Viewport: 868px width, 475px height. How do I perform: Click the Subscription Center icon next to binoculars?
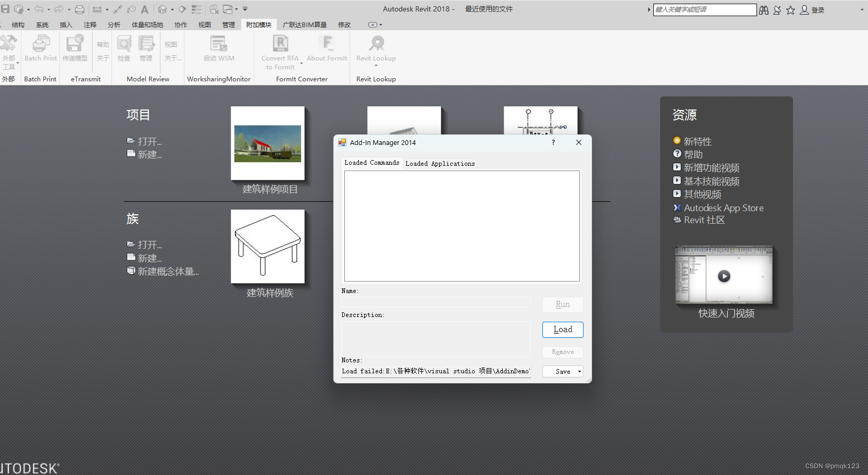(x=777, y=10)
